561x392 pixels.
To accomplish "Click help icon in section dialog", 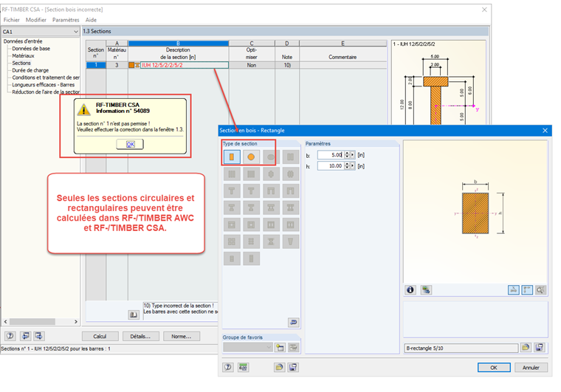I will pyautogui.click(x=228, y=367).
